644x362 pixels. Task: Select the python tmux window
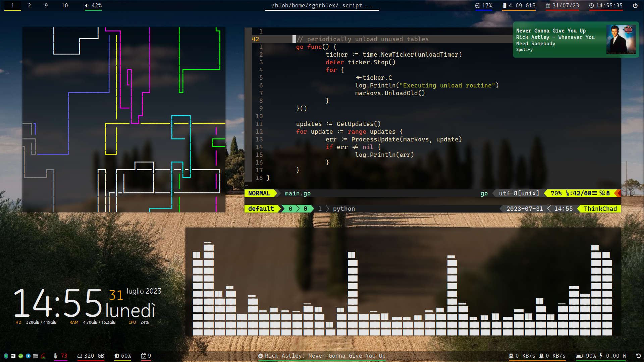tap(343, 209)
